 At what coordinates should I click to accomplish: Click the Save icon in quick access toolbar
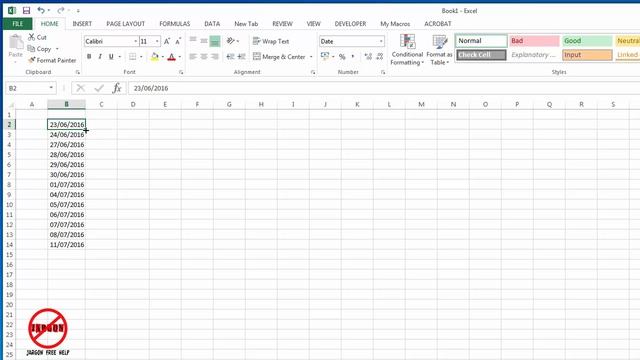tap(26, 11)
